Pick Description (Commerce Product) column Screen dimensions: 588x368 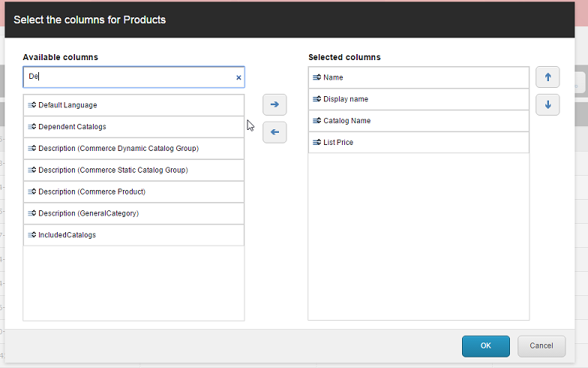pos(91,192)
